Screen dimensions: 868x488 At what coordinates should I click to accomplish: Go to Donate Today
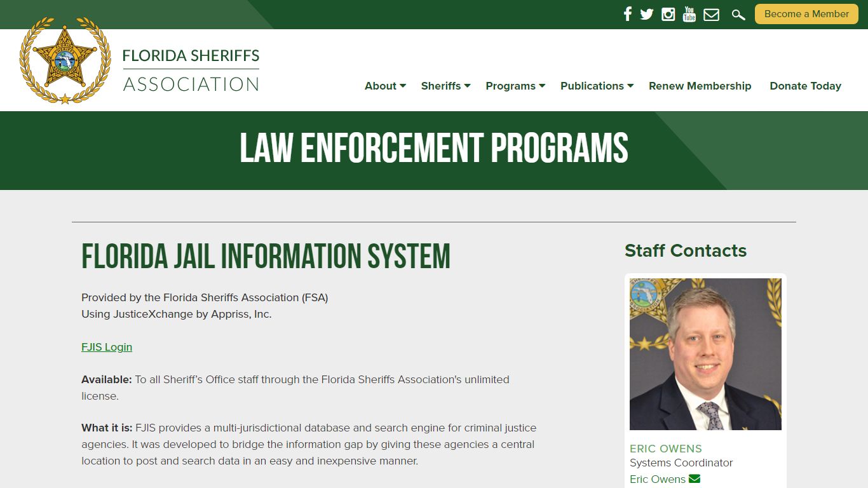pos(805,86)
